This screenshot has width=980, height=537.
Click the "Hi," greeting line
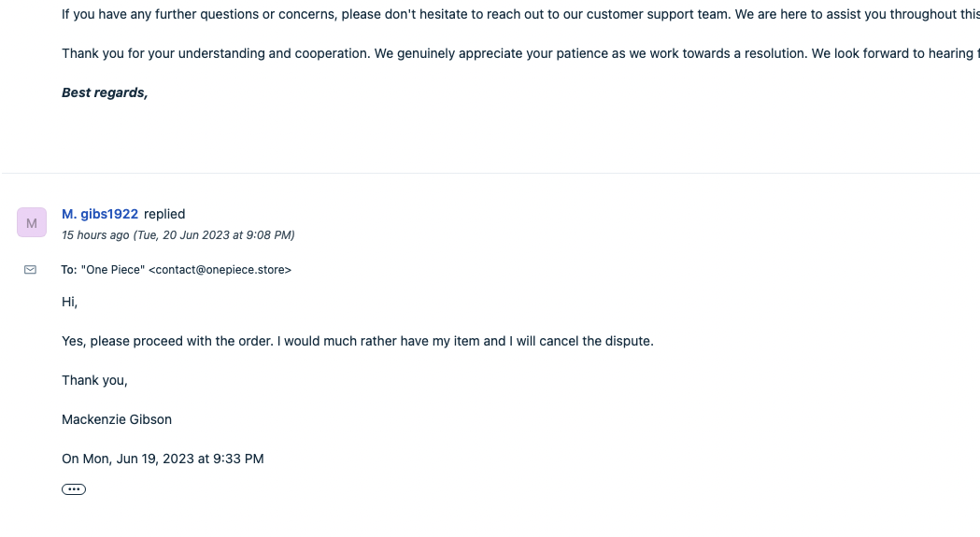click(70, 302)
